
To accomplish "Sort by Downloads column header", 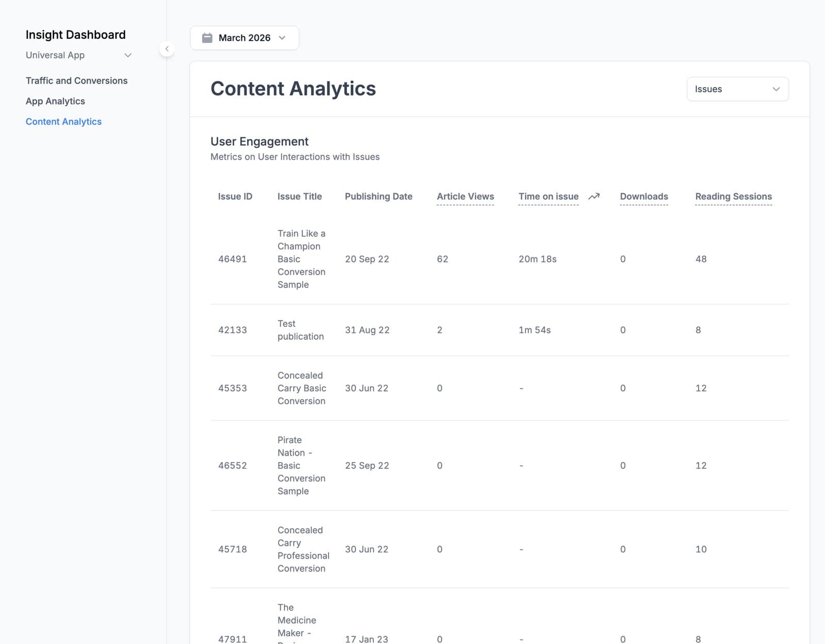I will (643, 196).
